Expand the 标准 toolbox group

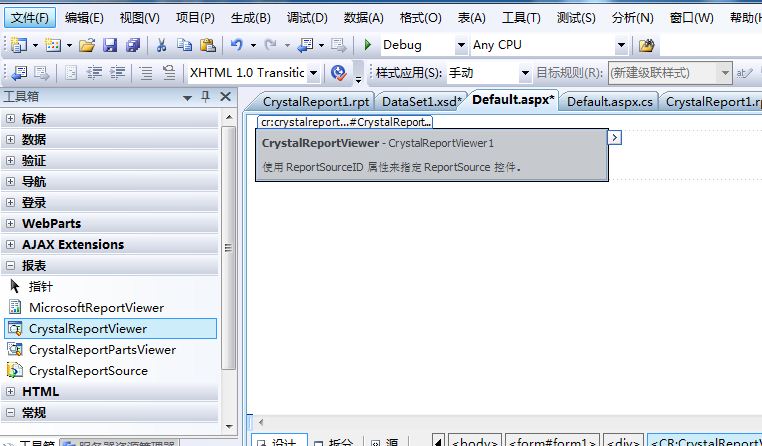coord(10,119)
